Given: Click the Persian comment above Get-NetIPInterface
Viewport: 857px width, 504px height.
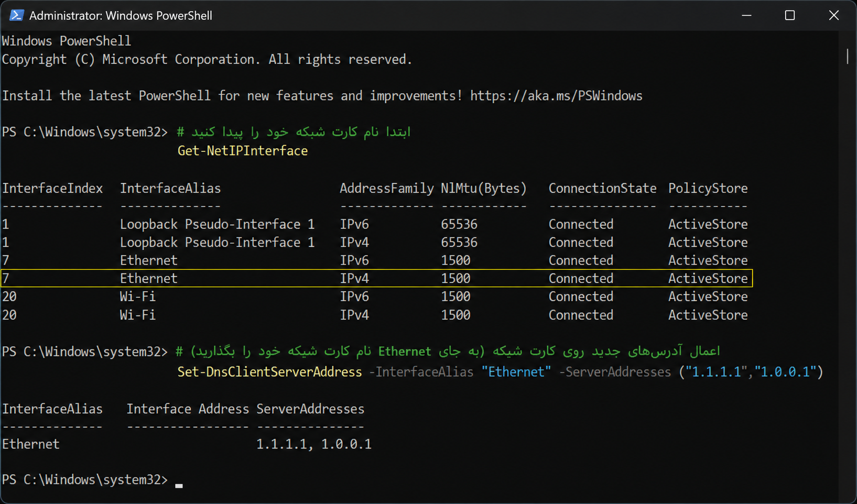Looking at the screenshot, I should [294, 132].
